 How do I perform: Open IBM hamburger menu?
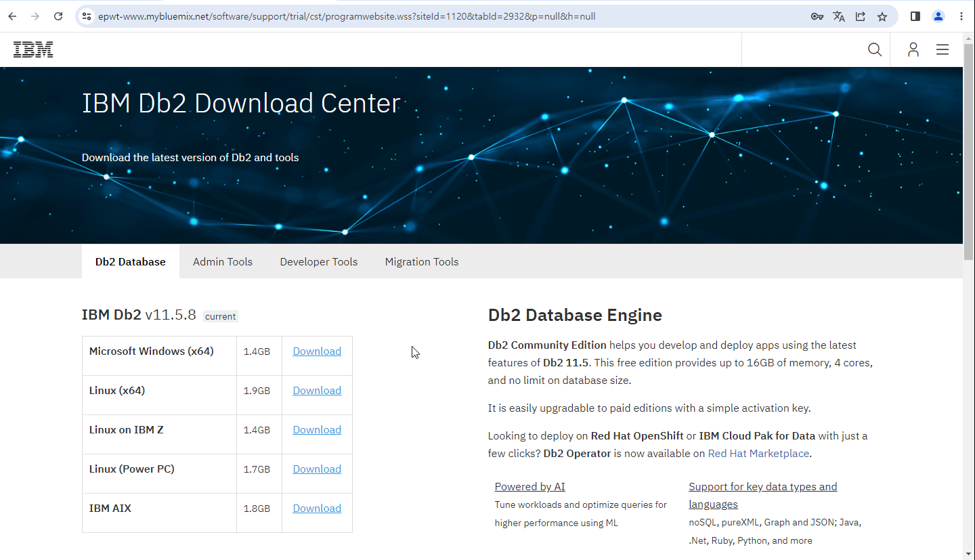(x=942, y=49)
